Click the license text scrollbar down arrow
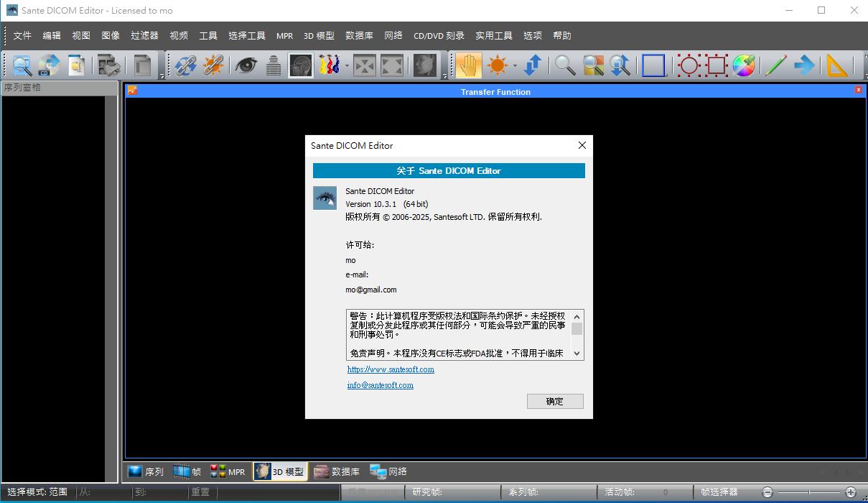Image resolution: width=868 pixels, height=503 pixels. click(577, 354)
